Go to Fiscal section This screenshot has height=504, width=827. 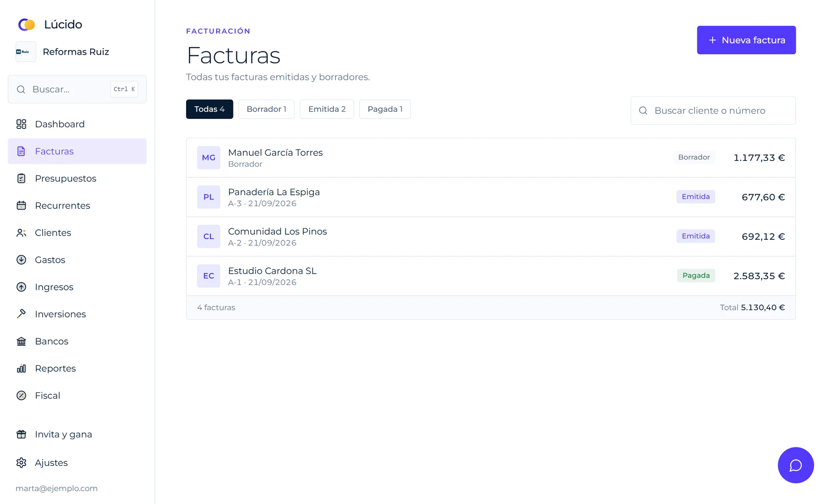click(77, 395)
